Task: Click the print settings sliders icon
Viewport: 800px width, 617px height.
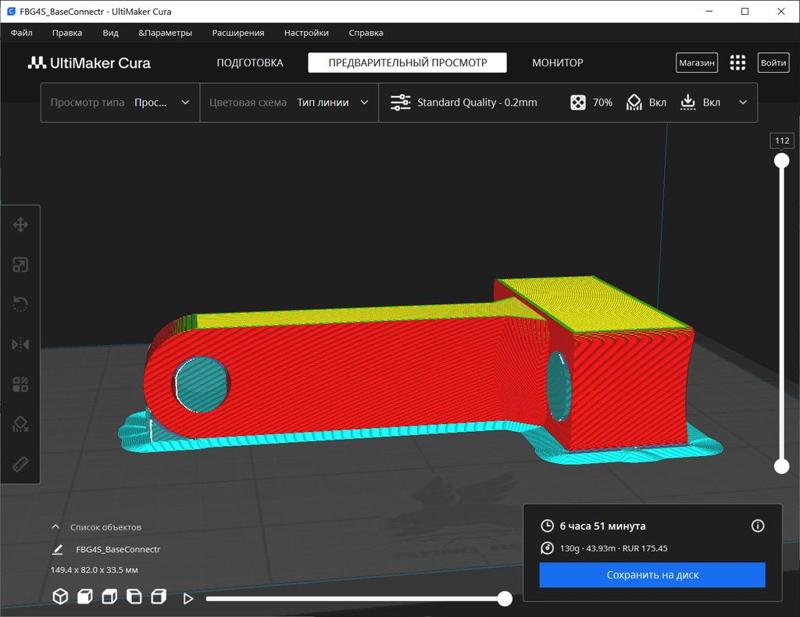Action: (x=401, y=103)
